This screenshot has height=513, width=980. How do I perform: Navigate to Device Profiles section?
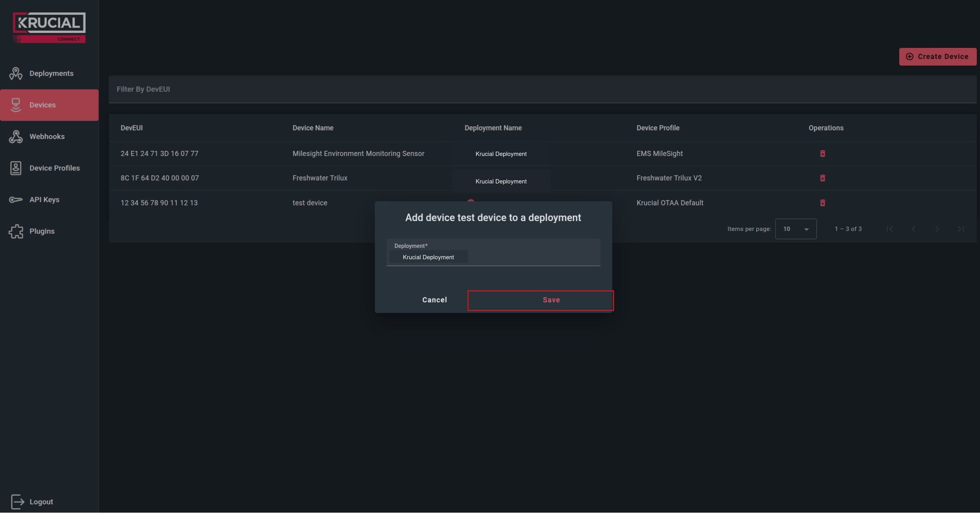pyautogui.click(x=16, y=168)
